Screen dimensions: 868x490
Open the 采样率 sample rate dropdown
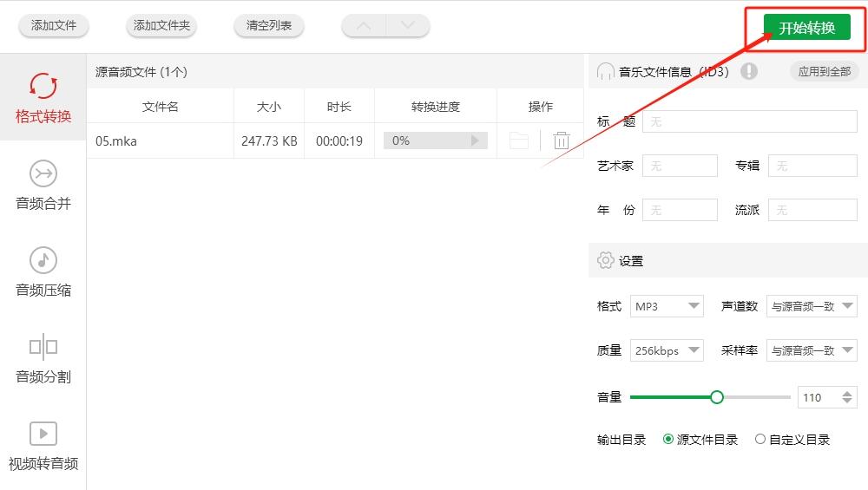point(812,350)
